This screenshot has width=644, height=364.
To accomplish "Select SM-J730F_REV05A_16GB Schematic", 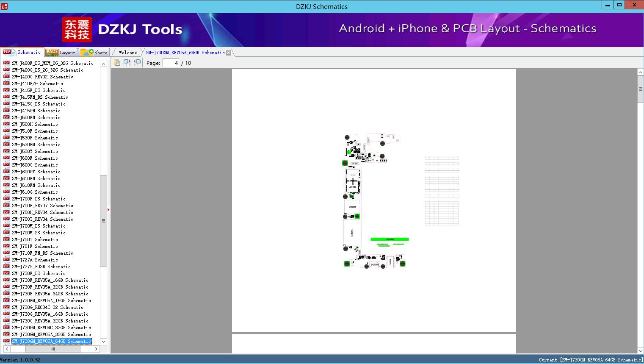I will 50,280.
